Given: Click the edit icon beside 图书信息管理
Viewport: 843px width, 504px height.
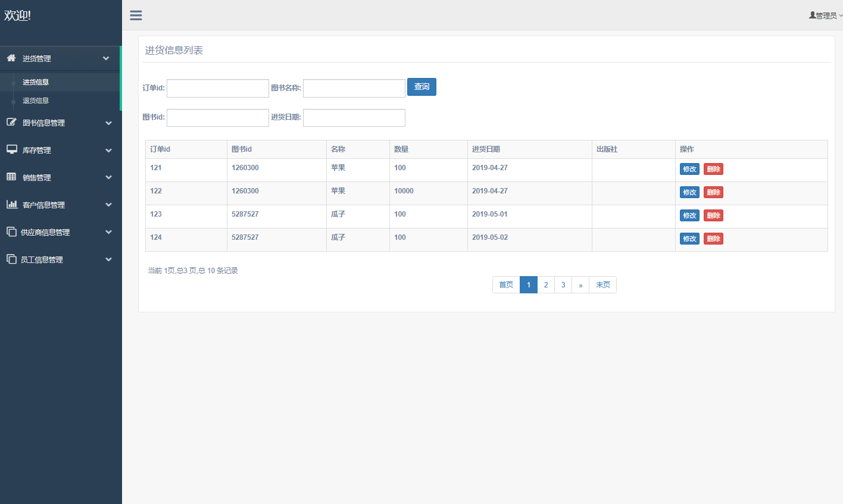Looking at the screenshot, I should pos(11,122).
